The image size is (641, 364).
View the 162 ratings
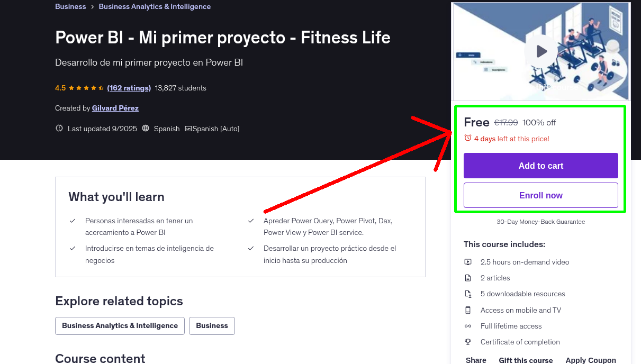[129, 88]
